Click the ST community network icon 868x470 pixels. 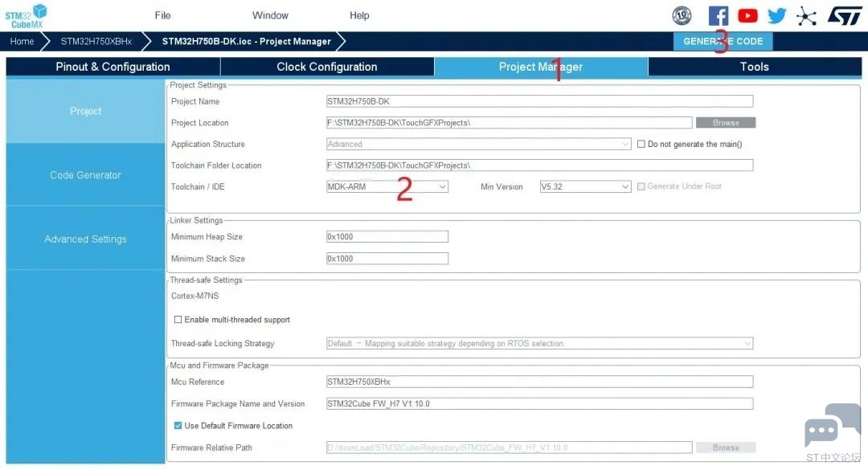806,16
